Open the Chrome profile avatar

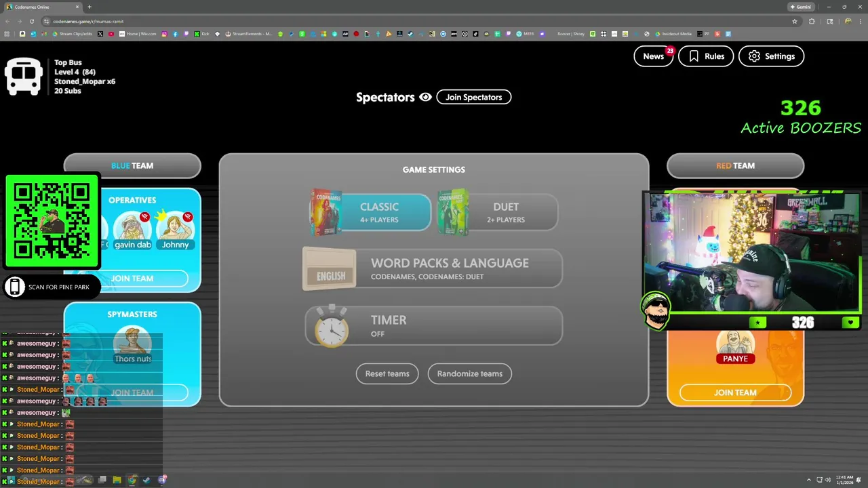847,21
